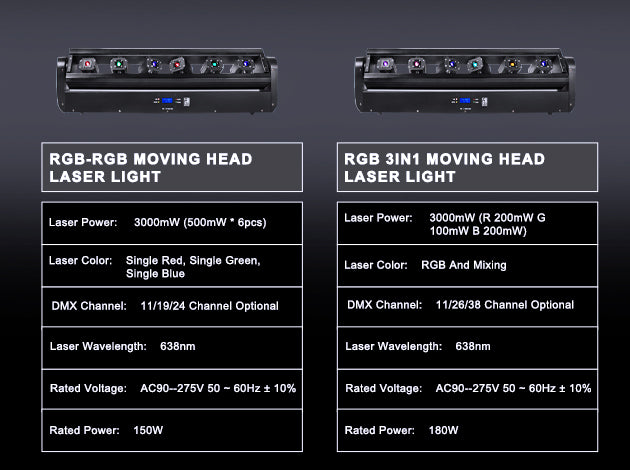The height and width of the screenshot is (470, 630).
Task: Click the left Laser Power 3000mW (500mW * 6pcs) row
Action: coord(171,222)
